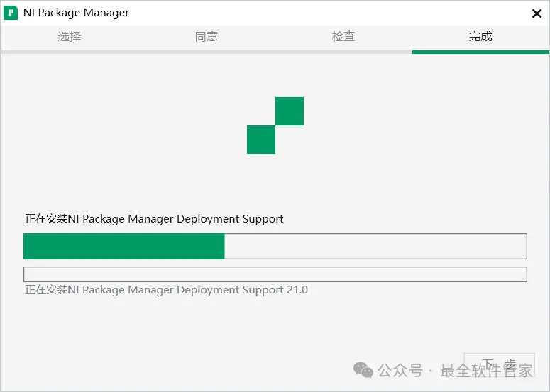Click the gray Deployment Support 21.0 detail text
Screen dimensions: 550x392
click(166, 290)
